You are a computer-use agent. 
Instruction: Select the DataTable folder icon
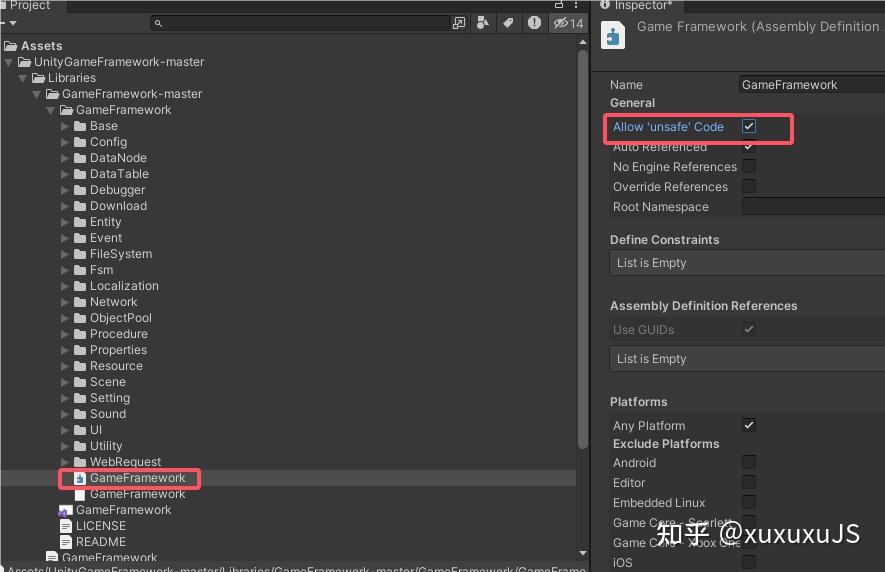(x=80, y=174)
